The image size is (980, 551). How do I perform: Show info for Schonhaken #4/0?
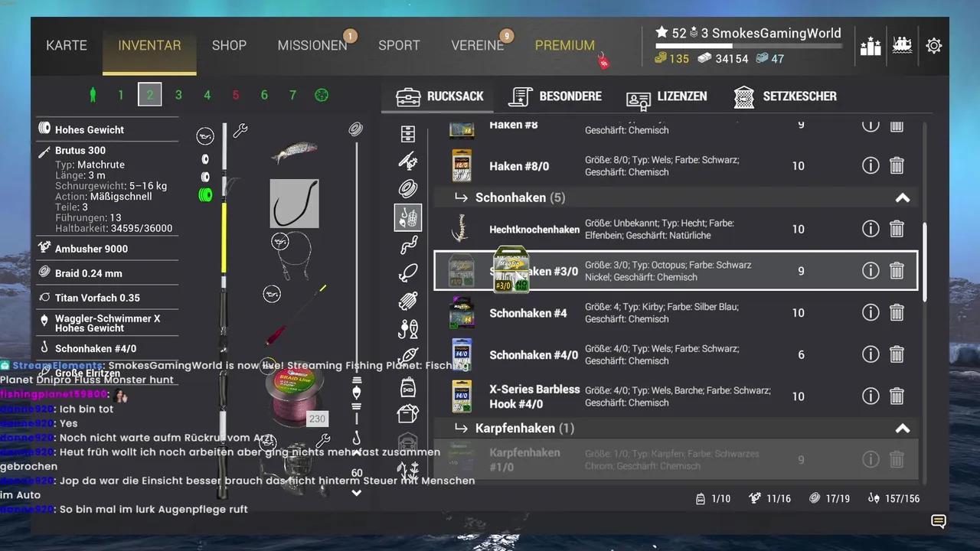(x=871, y=354)
